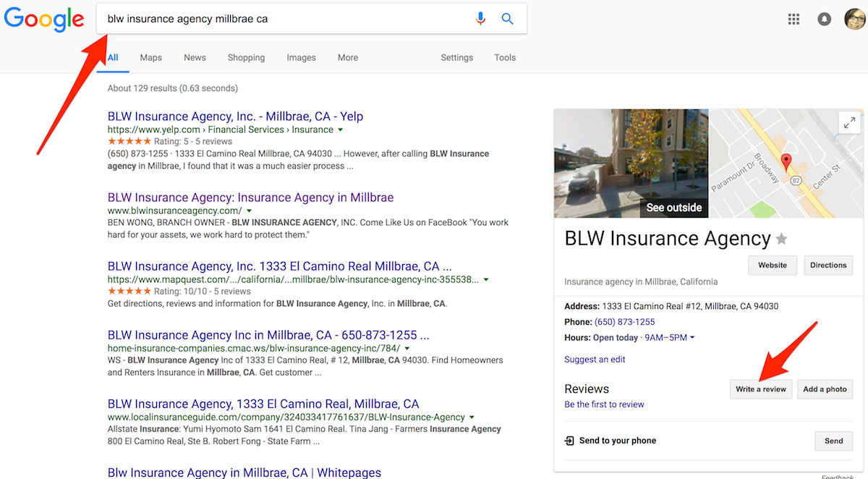868x479 pixels.
Task: Click the See outside street view photo
Action: point(631,164)
